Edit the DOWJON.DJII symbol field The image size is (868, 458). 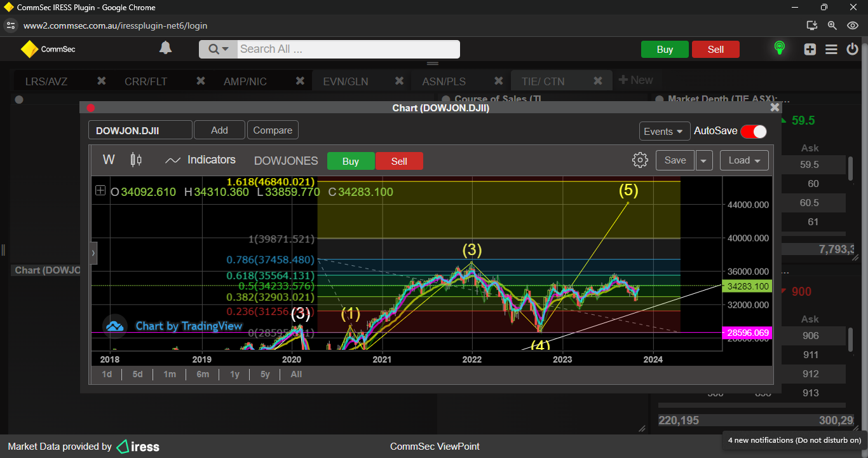(x=140, y=130)
